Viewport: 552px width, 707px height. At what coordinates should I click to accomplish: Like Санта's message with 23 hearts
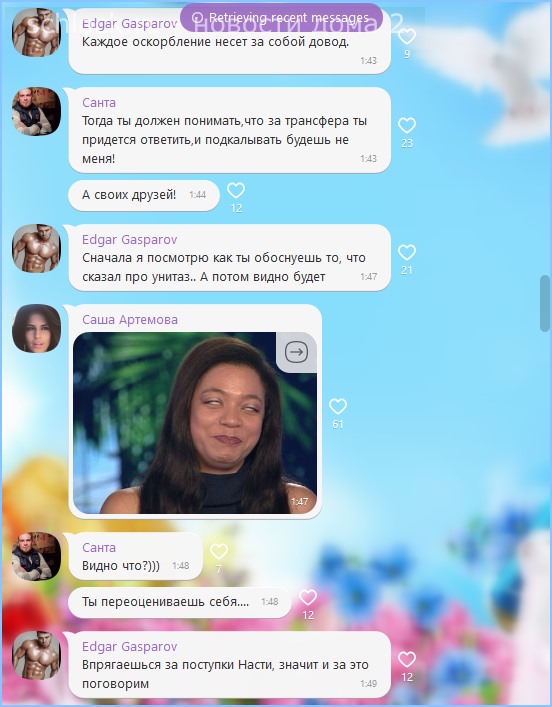point(407,125)
